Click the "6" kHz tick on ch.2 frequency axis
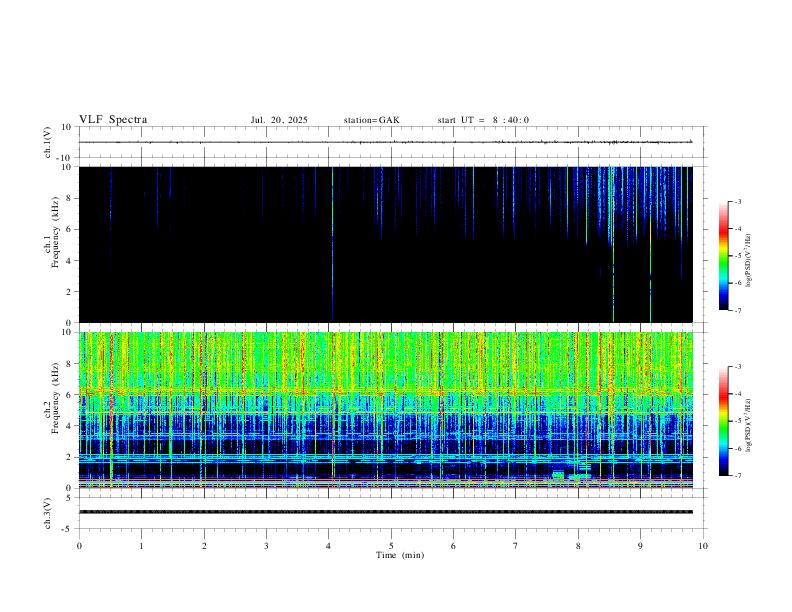Screen dimensions: 792x612 pos(69,394)
